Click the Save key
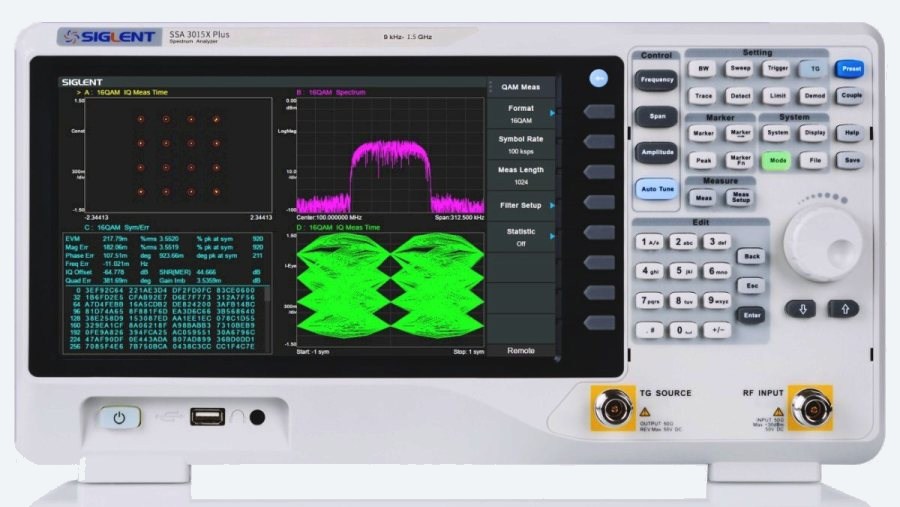Image resolution: width=900 pixels, height=507 pixels. coord(851,160)
